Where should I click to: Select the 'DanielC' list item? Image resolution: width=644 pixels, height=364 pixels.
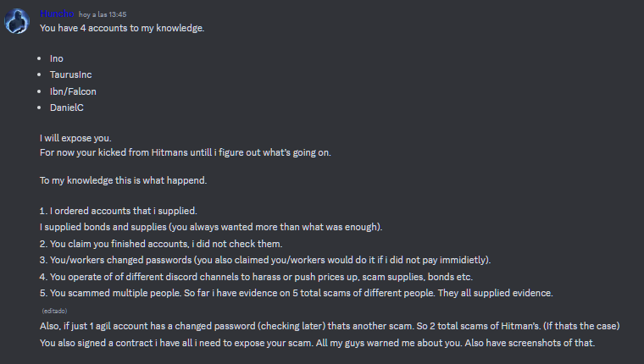67,108
